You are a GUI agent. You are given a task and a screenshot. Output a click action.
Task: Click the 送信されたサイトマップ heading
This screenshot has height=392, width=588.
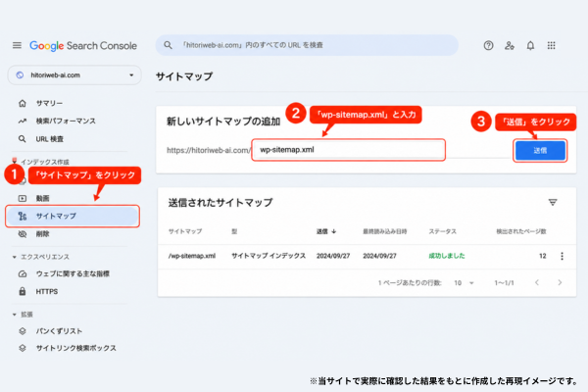[x=220, y=203]
